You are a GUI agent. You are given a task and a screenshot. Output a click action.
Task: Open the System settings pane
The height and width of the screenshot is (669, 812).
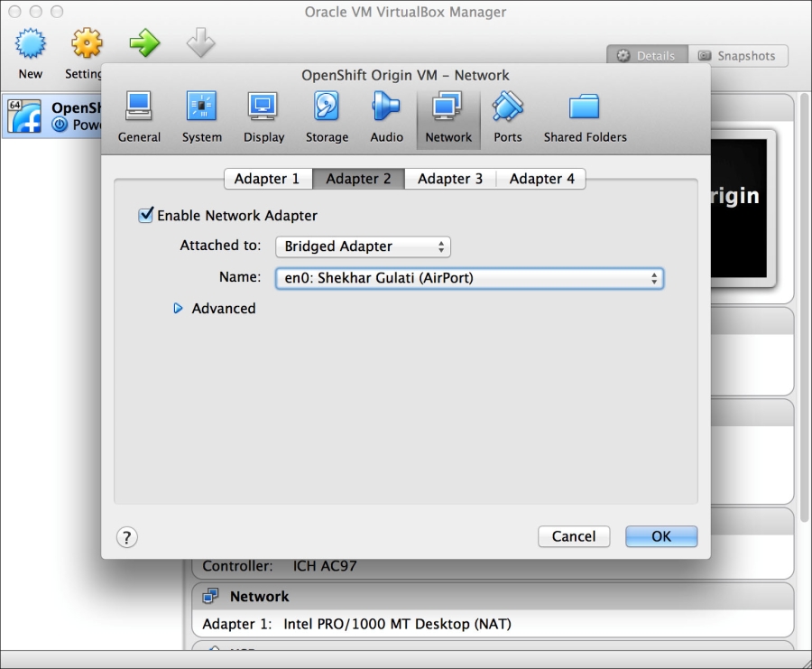click(201, 117)
